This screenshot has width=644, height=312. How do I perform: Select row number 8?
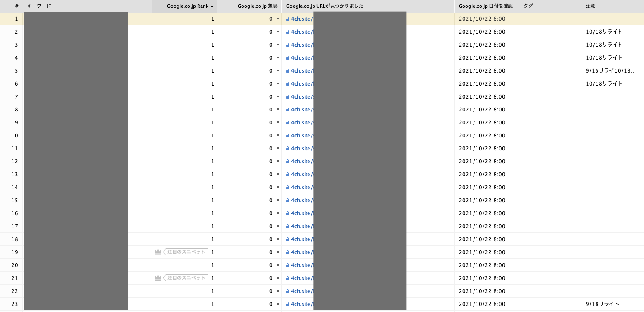tap(16, 110)
